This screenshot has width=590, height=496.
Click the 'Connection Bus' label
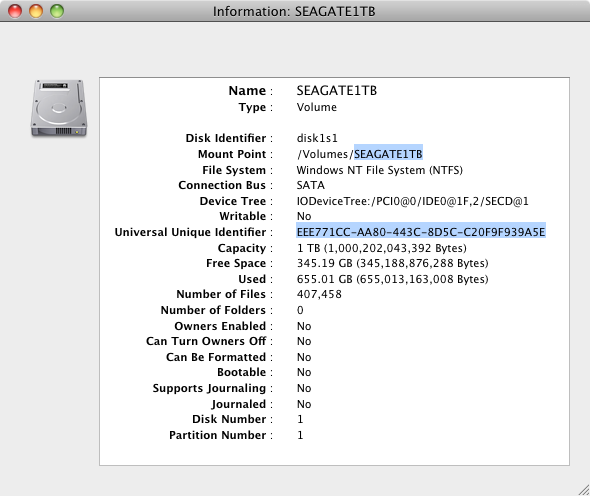tap(222, 185)
